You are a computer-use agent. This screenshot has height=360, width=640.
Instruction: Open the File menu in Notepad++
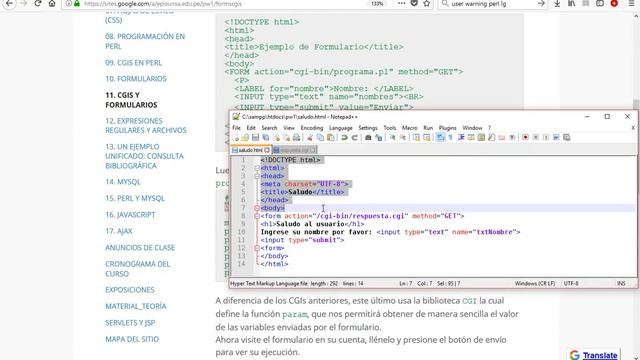236,128
